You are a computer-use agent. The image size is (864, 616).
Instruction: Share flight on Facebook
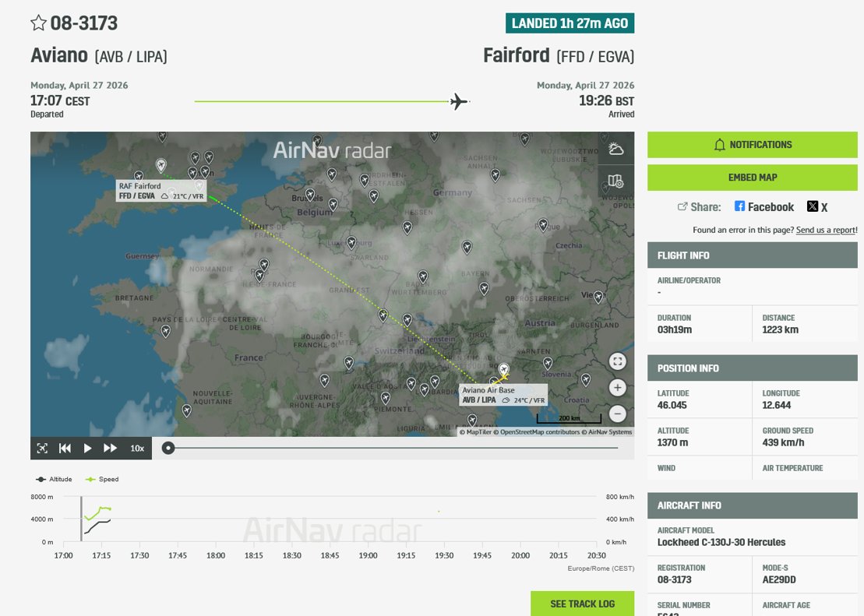coord(764,207)
